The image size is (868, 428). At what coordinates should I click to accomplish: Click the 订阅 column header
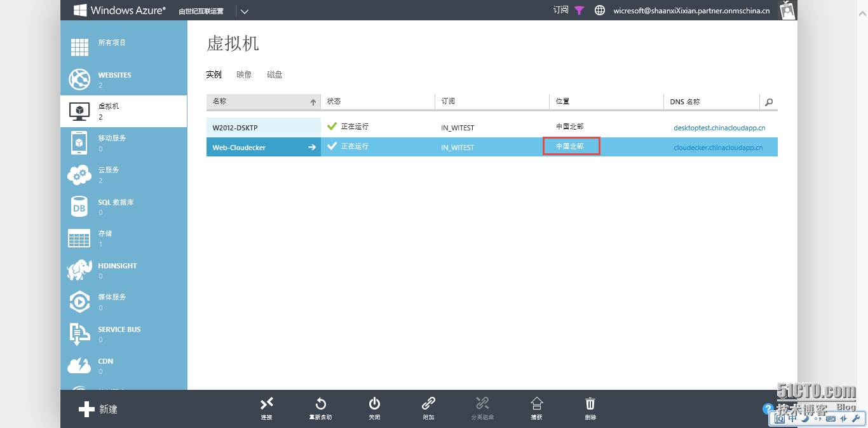(x=492, y=102)
